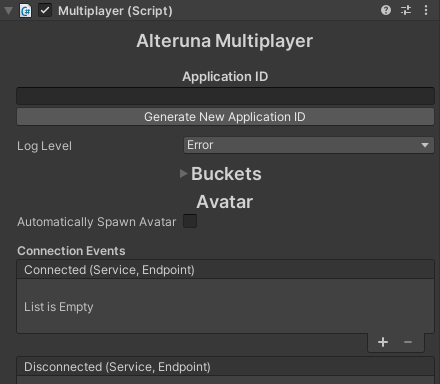Click the Alteruna Multiplayer heading

pyautogui.click(x=225, y=41)
